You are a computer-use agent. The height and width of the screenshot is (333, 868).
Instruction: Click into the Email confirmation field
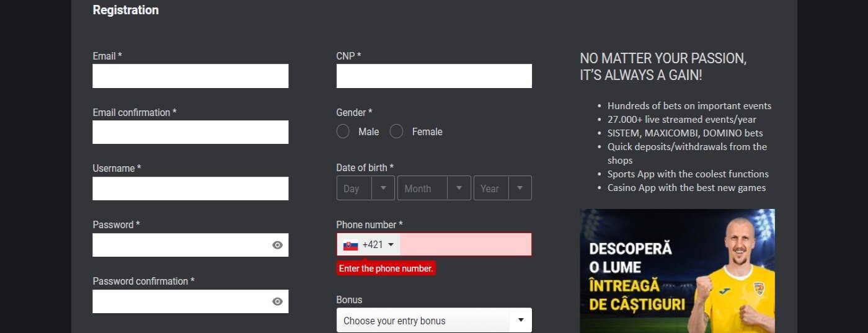tap(190, 132)
